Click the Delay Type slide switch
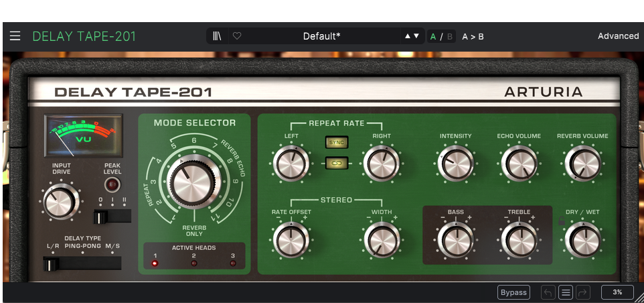 (82, 263)
